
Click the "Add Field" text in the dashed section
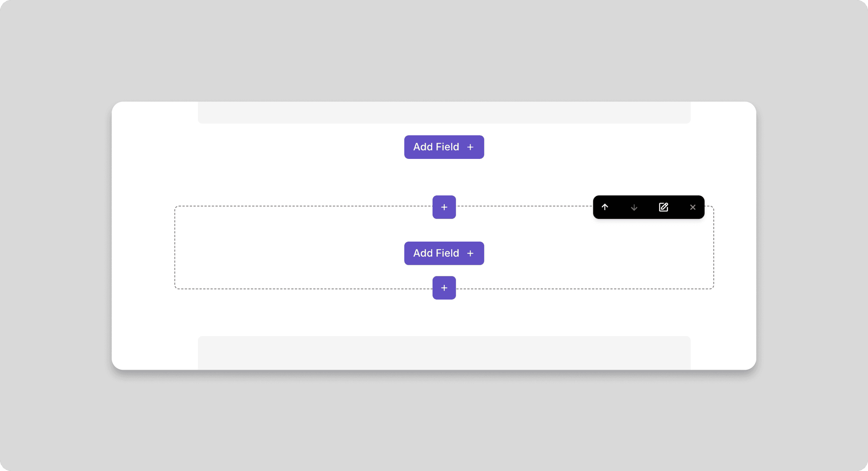[x=436, y=253]
